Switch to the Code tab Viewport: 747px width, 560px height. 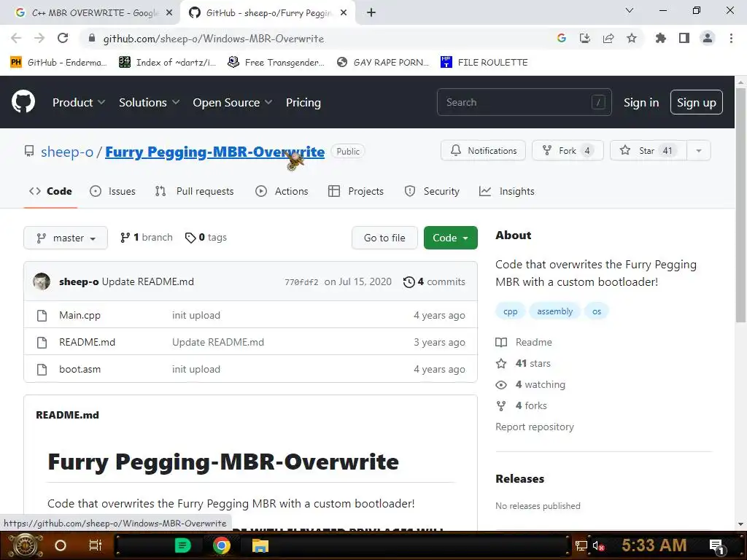tap(50, 192)
